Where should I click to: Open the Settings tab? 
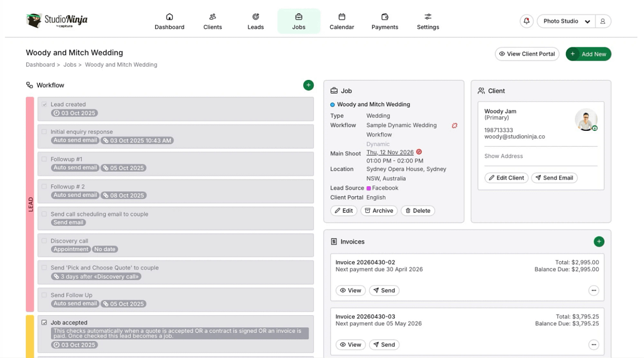(x=428, y=21)
